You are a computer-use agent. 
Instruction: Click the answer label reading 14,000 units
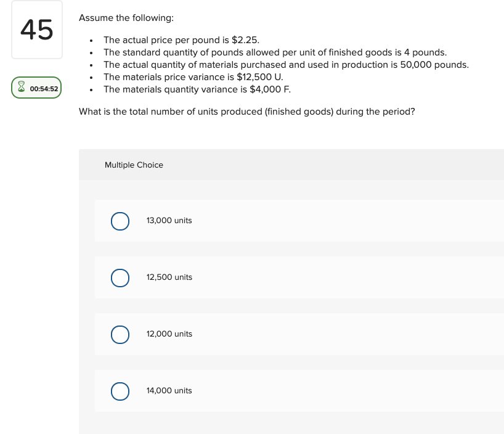[169, 391]
